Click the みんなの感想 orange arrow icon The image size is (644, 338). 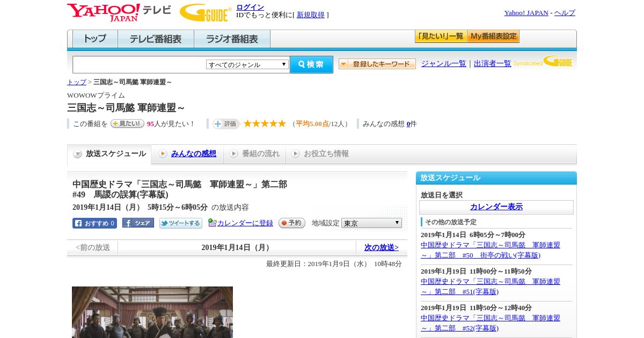point(163,154)
